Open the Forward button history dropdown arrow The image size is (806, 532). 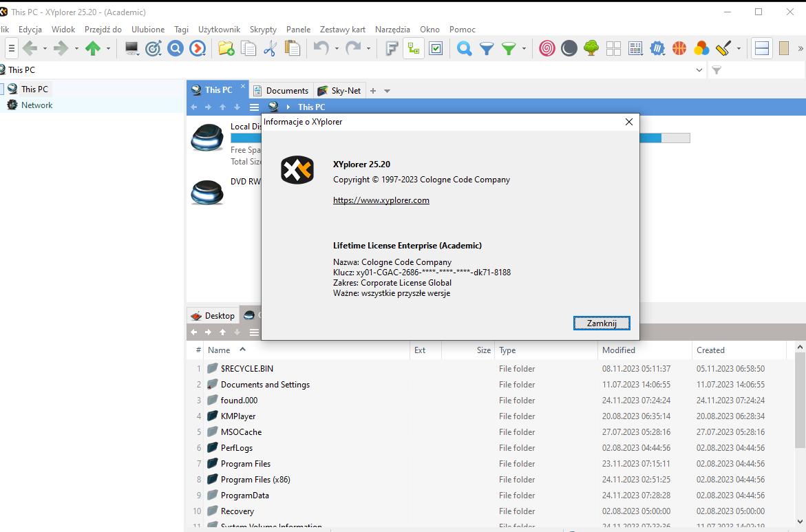(76, 49)
